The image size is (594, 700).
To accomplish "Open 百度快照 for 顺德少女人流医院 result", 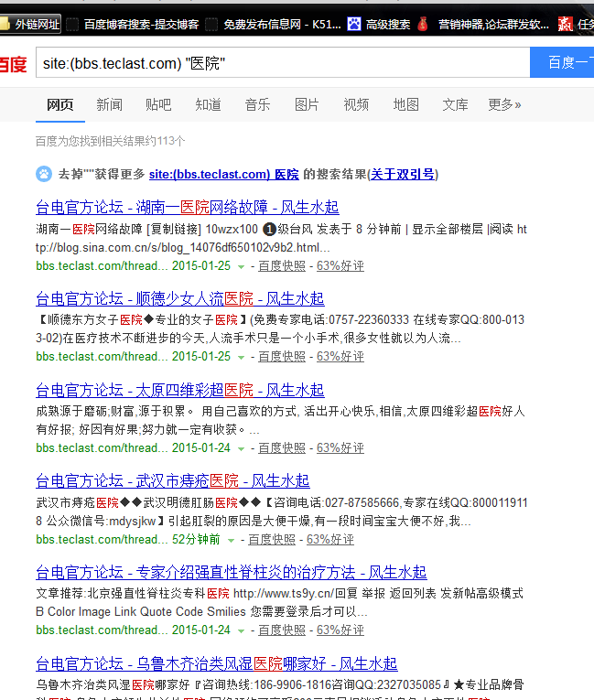I will coord(282,357).
